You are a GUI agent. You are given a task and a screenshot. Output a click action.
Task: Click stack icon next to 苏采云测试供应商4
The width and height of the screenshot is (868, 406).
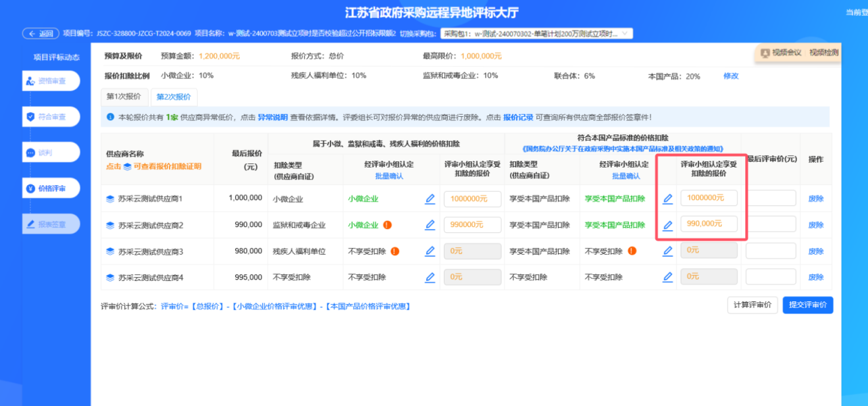(110, 277)
